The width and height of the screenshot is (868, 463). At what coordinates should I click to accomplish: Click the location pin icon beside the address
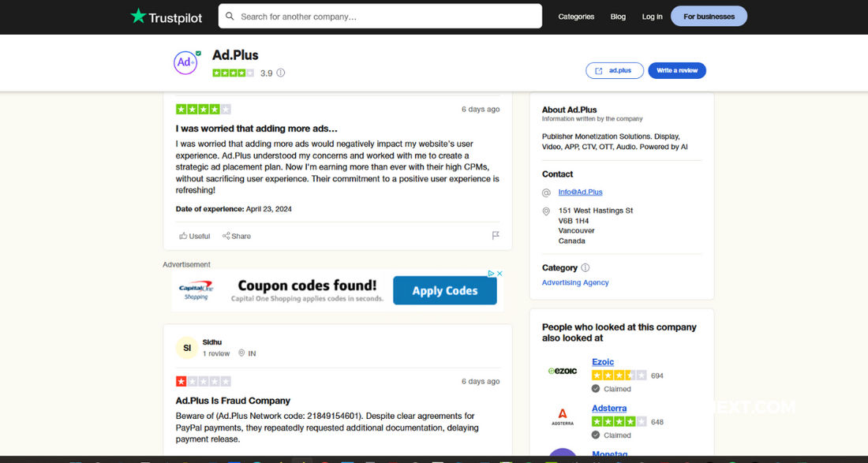(x=546, y=211)
